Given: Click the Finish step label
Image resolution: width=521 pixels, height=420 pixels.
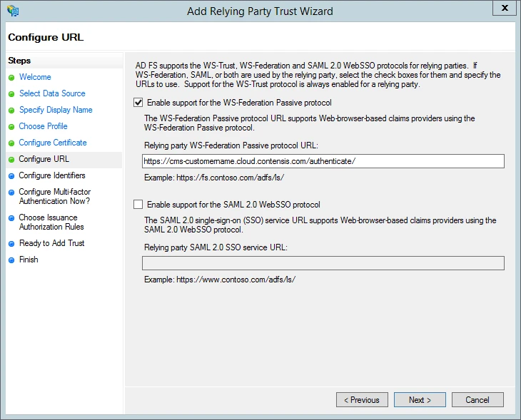Looking at the screenshot, I should tap(29, 260).
